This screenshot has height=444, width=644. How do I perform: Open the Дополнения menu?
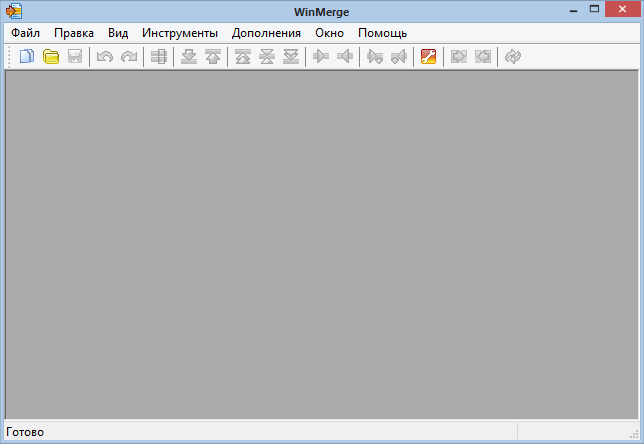click(266, 33)
